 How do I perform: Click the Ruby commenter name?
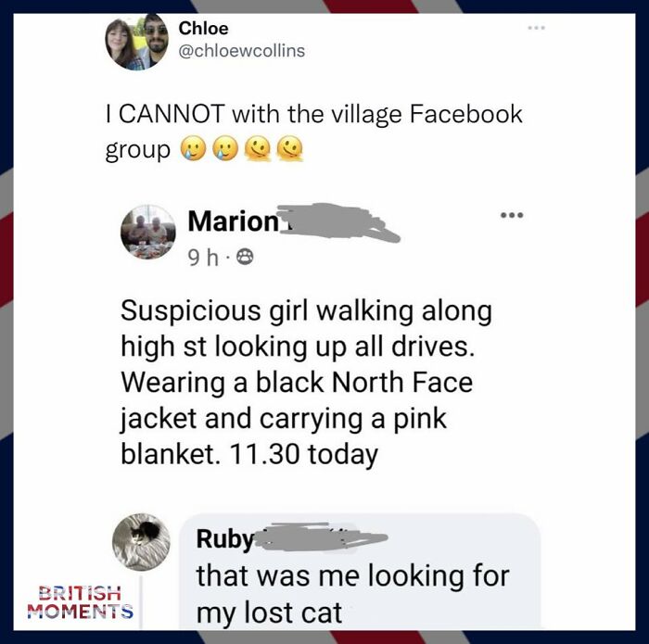click(225, 539)
